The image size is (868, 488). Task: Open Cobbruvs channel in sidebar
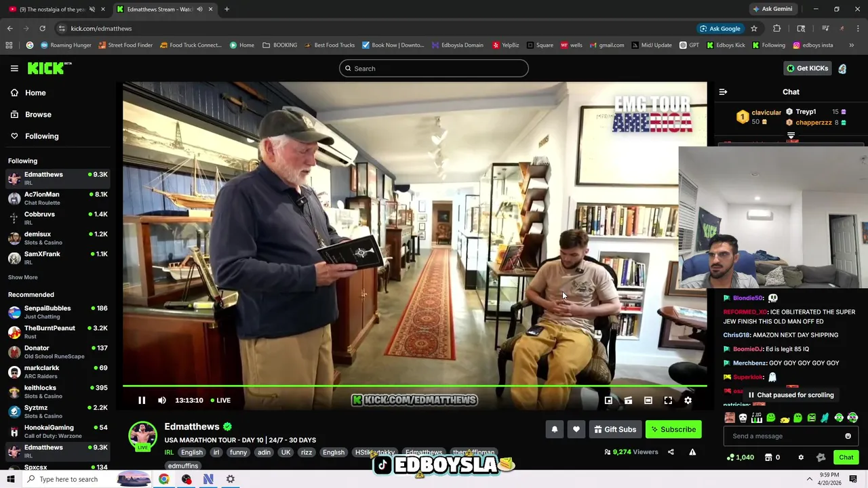pyautogui.click(x=58, y=218)
